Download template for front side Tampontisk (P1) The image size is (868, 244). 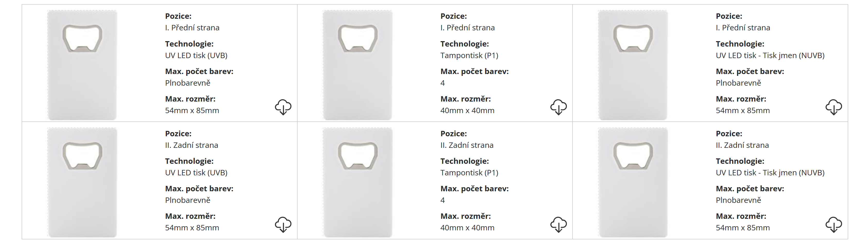pos(558,107)
